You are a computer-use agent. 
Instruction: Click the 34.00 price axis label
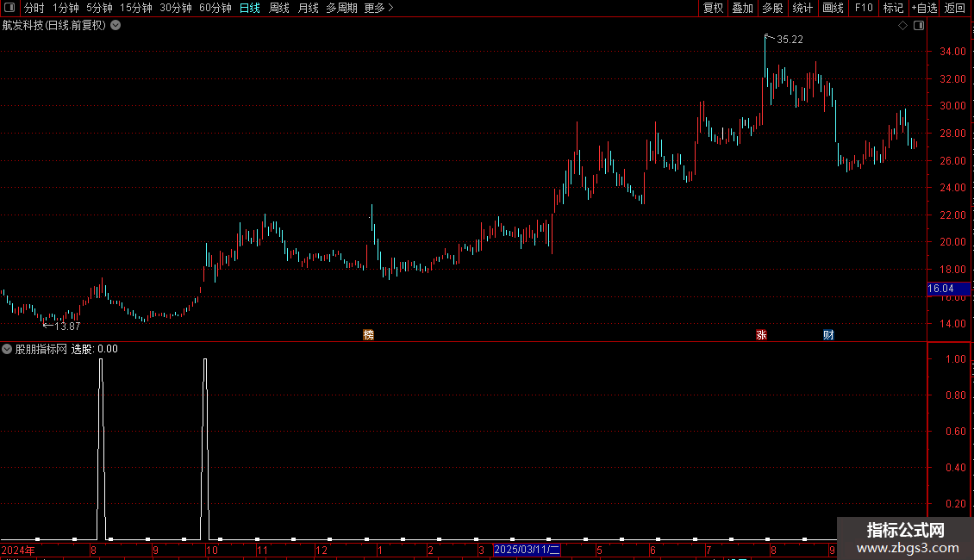[952, 52]
